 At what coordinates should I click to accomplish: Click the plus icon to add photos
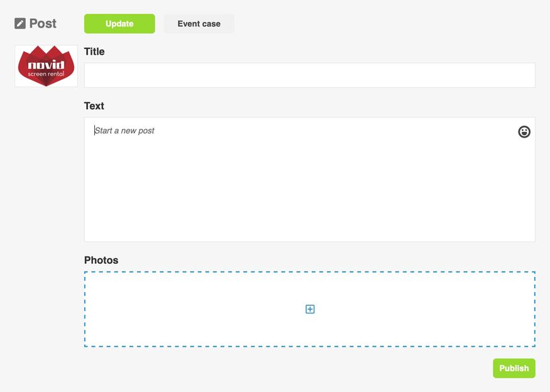pyautogui.click(x=310, y=309)
